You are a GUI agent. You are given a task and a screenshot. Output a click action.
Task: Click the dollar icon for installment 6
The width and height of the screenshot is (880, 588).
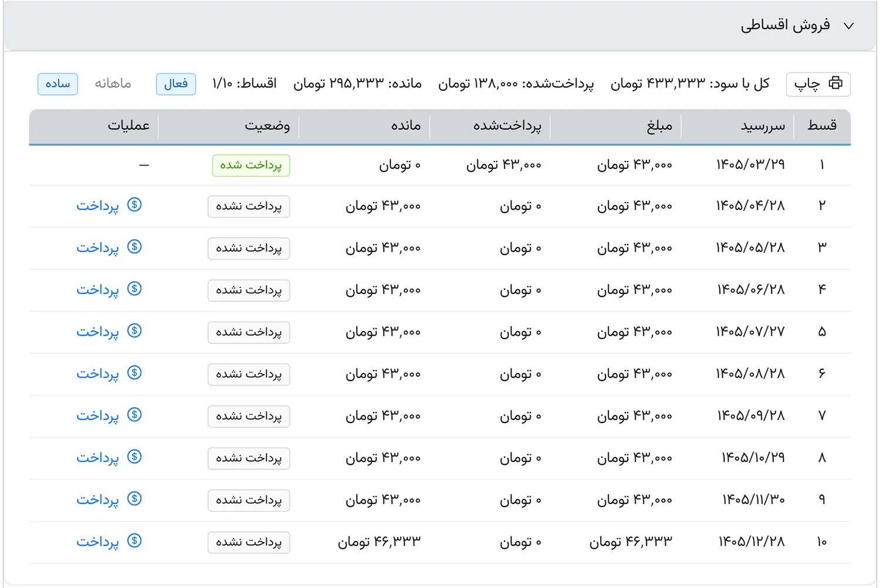[x=134, y=373]
